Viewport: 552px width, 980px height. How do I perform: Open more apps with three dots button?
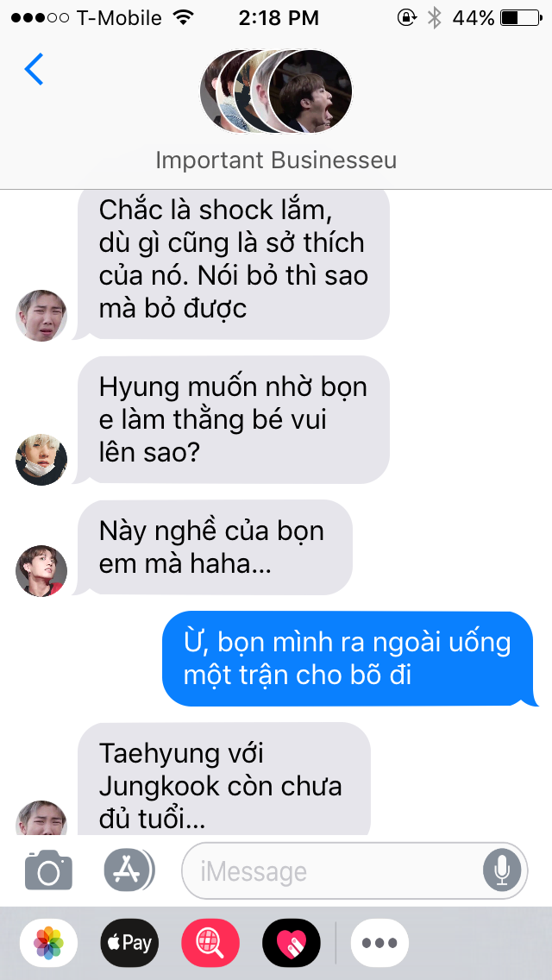pyautogui.click(x=379, y=943)
